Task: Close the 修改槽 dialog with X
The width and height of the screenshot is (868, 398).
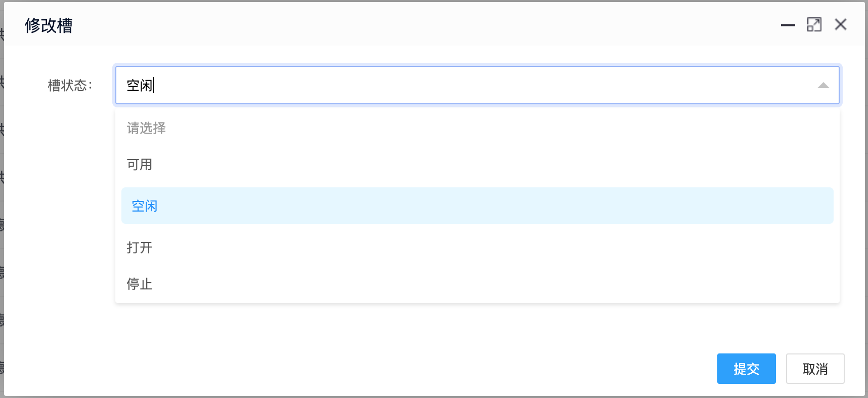Action: click(841, 24)
